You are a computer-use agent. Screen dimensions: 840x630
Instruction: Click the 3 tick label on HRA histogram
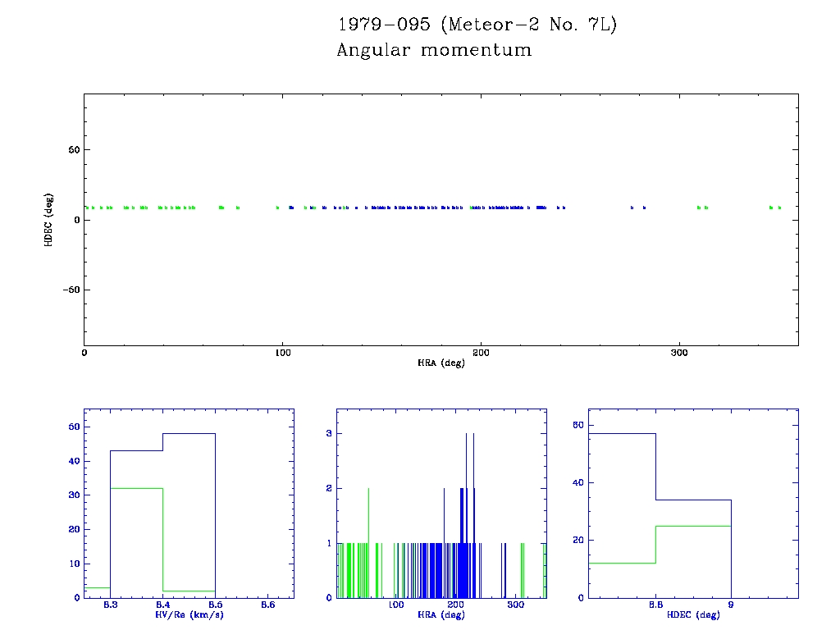click(x=329, y=433)
